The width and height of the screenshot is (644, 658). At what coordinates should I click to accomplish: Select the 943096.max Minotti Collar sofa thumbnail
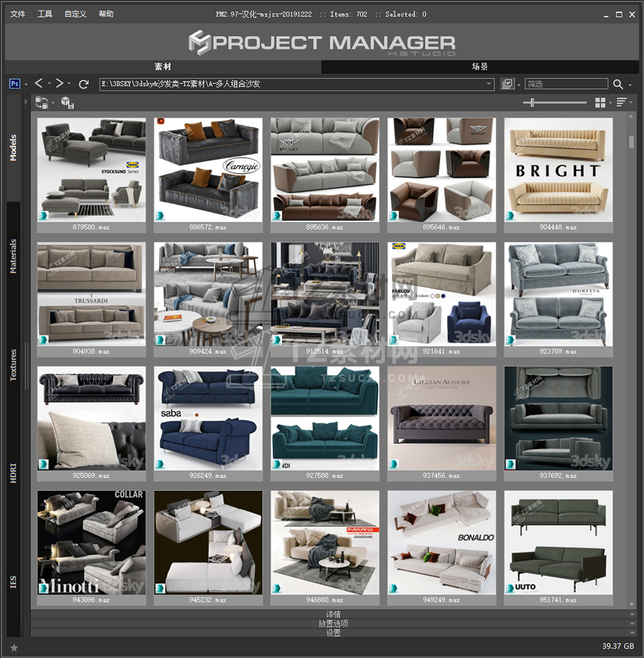[91, 543]
